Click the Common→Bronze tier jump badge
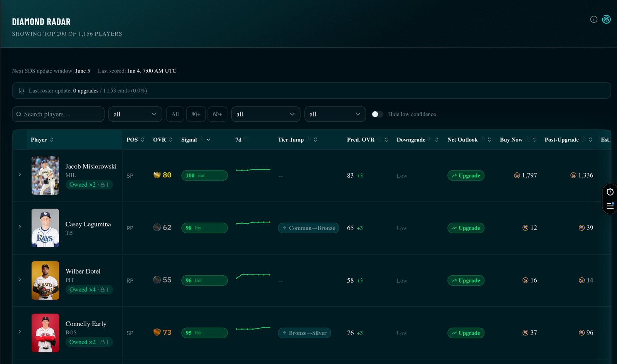This screenshot has height=364, width=617. coord(308,228)
